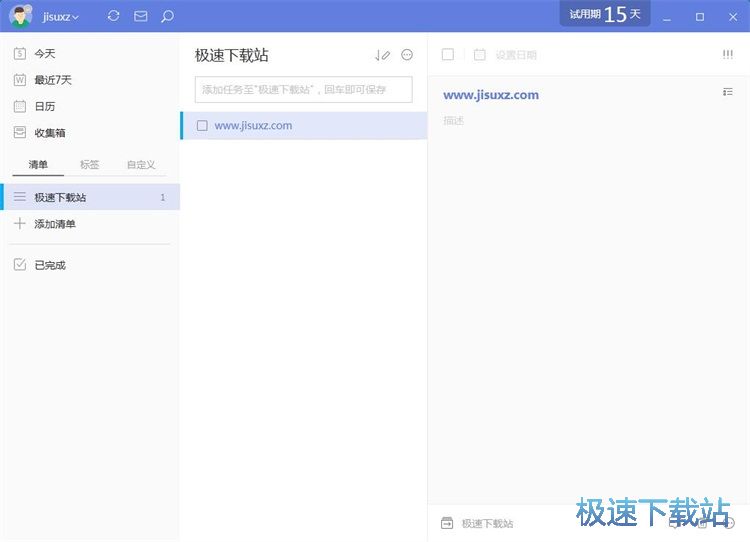Select the 极速下载站 list in sidebar
This screenshot has width=750, height=542.
pos(90,197)
